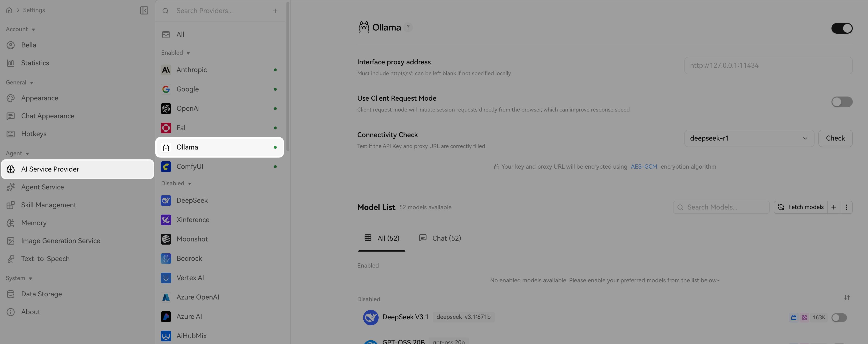Enable Use Client Request Mode
The image size is (868, 344).
[x=841, y=102]
